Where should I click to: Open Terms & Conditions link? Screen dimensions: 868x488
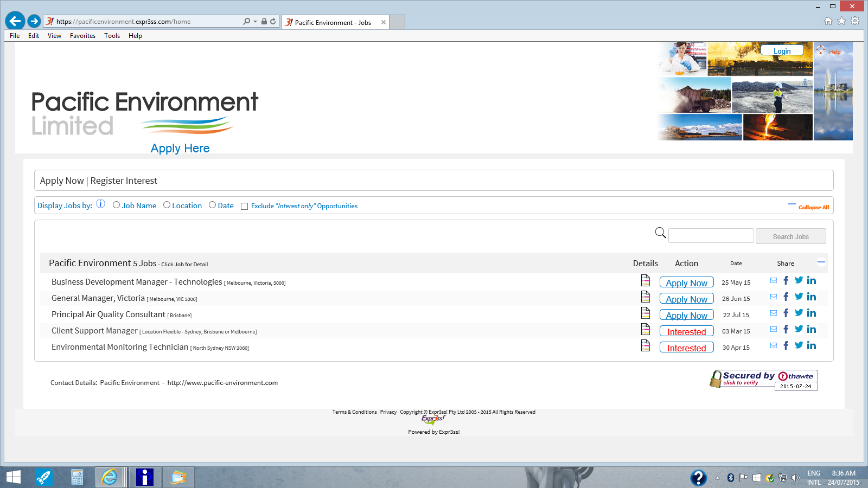354,412
